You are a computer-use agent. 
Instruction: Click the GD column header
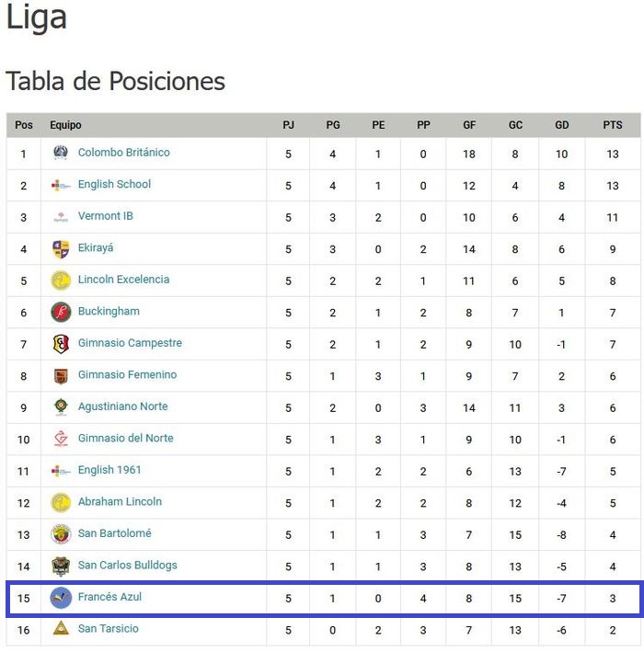coord(561,125)
